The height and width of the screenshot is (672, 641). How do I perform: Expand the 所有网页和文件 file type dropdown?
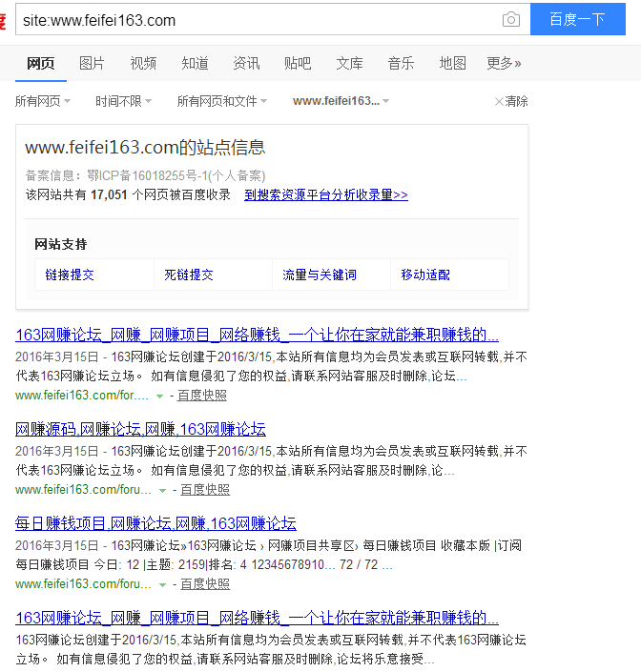222,101
